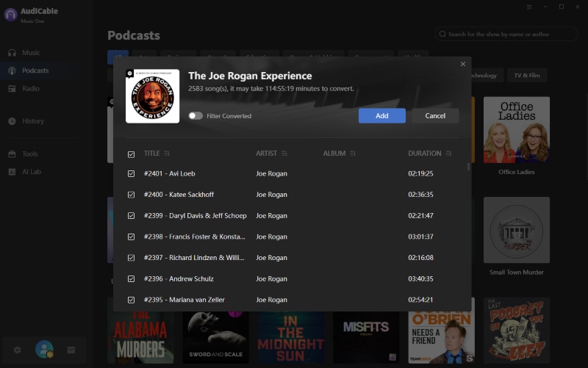Open The Alabama Murders podcast cover
Image resolution: width=588 pixels, height=368 pixels.
point(140,337)
